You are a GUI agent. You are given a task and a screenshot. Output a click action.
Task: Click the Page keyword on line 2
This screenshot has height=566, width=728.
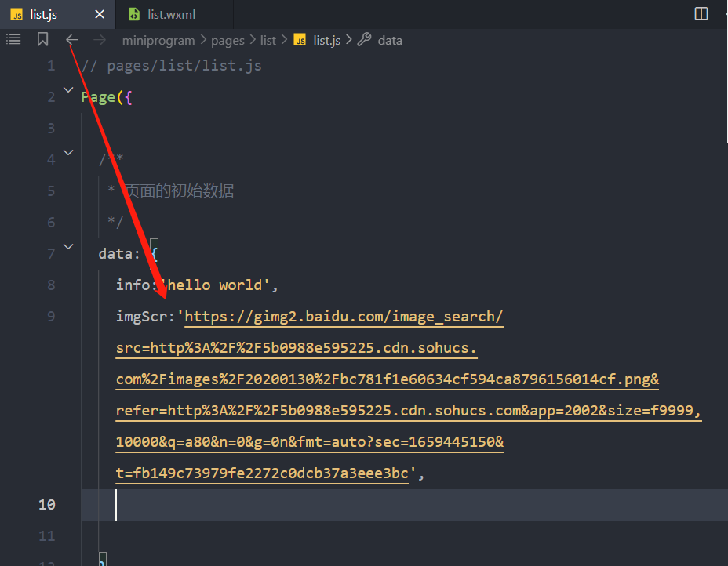[98, 97]
